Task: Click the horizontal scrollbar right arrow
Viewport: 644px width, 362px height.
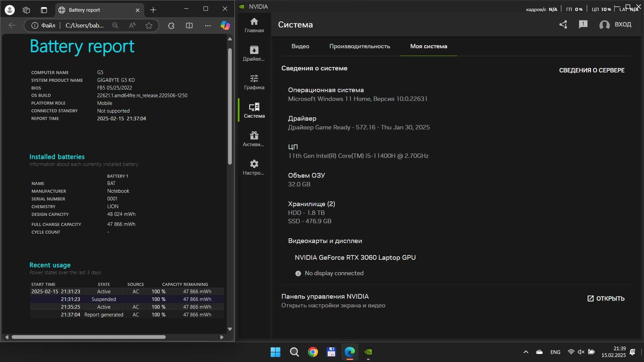Action: 222,337
